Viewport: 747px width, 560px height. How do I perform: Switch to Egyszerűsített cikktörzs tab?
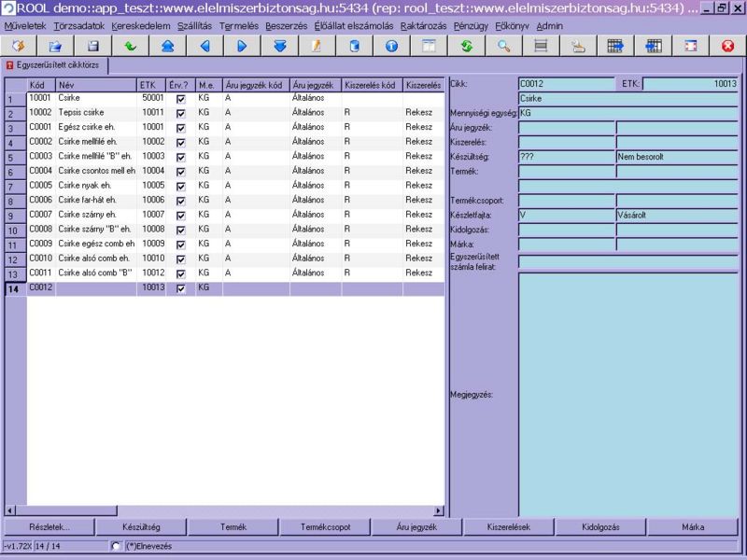[56, 66]
